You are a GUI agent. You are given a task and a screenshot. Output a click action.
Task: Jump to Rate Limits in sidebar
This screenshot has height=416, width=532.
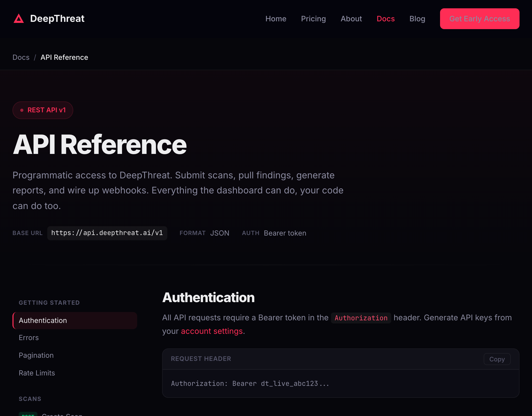click(37, 373)
